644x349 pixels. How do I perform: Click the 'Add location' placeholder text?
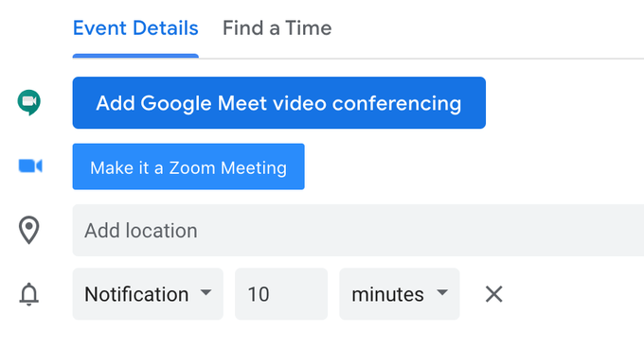point(141,231)
